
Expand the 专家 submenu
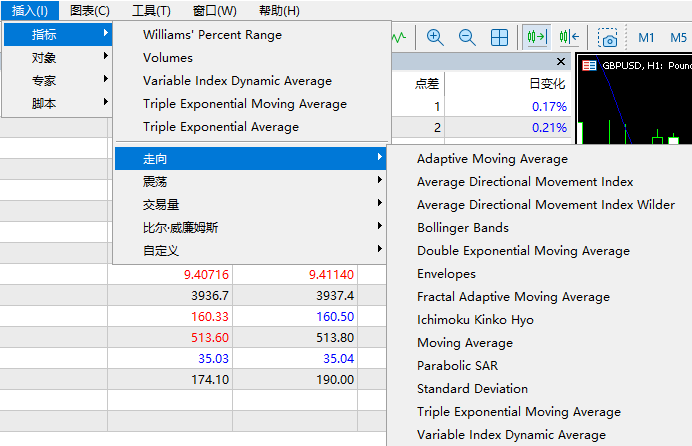[x=57, y=80]
